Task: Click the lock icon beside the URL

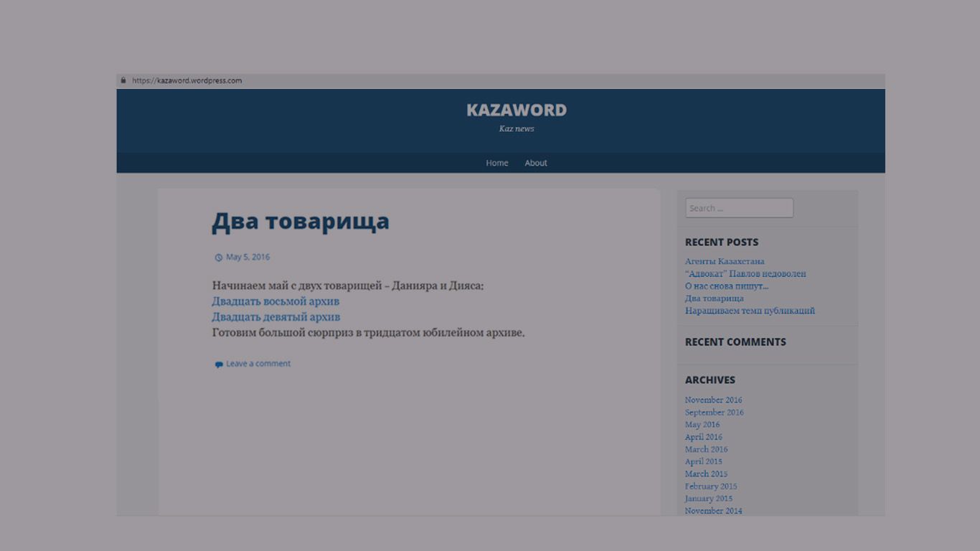Action: [123, 80]
